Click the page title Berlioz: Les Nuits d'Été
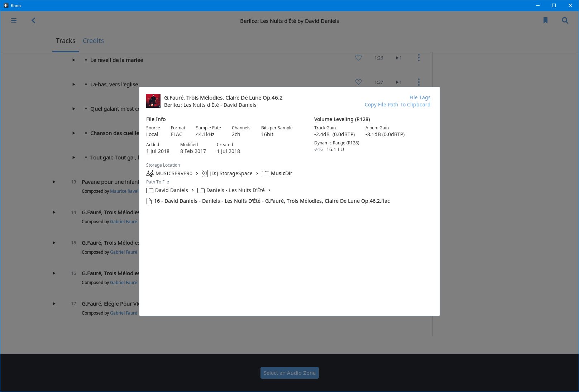 coord(289,21)
